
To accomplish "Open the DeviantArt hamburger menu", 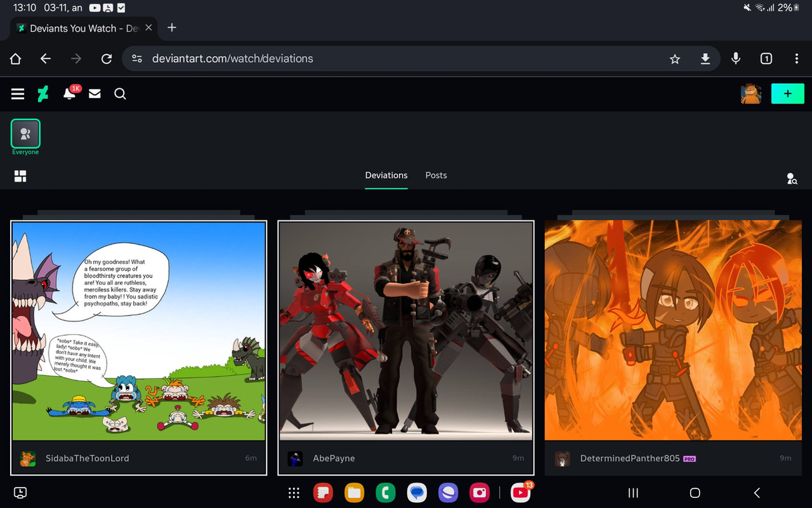I will pyautogui.click(x=18, y=94).
